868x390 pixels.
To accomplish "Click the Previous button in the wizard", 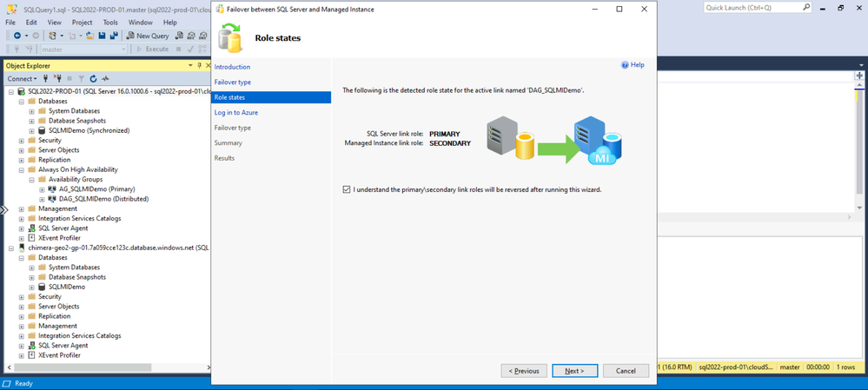I will pos(524,371).
